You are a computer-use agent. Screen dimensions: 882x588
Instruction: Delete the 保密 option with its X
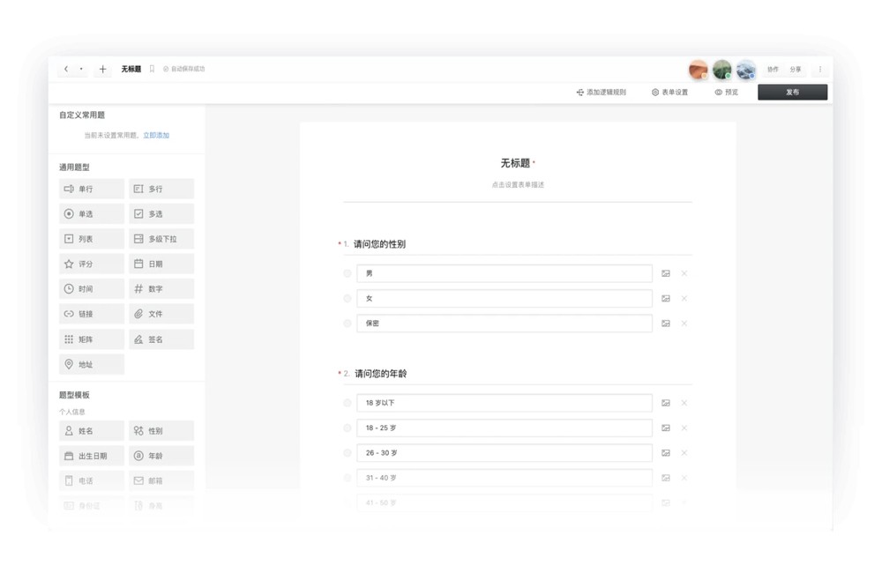(684, 324)
